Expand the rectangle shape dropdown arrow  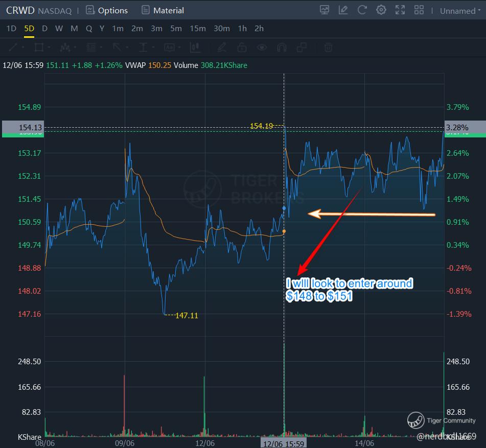49,48
